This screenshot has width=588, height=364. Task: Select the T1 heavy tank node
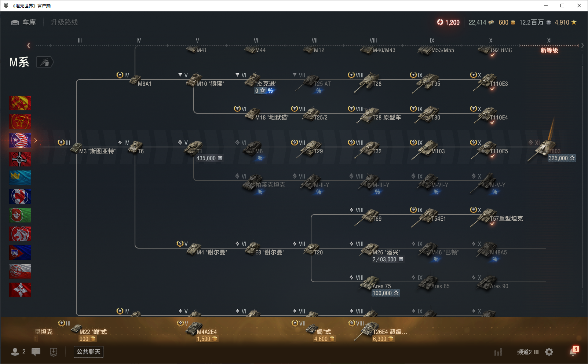tap(194, 147)
